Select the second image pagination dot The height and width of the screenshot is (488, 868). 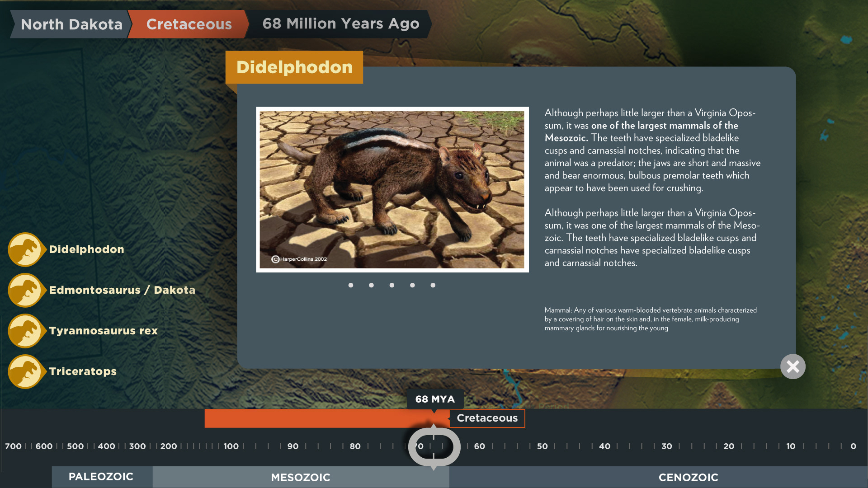tap(371, 285)
